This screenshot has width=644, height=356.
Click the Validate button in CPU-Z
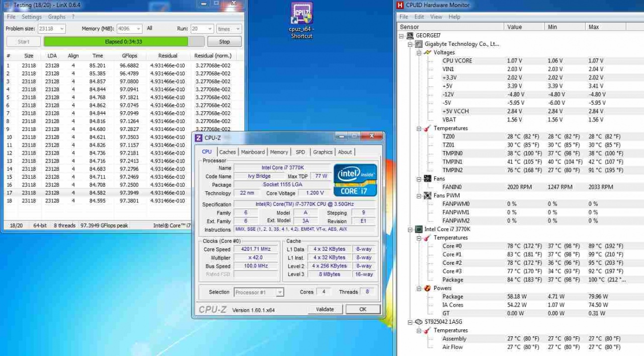coord(325,309)
